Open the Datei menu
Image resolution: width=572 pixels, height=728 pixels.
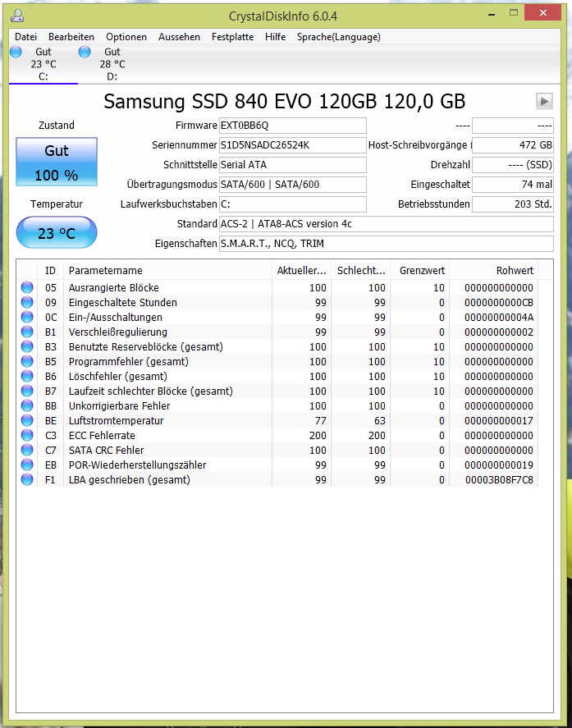(x=25, y=37)
